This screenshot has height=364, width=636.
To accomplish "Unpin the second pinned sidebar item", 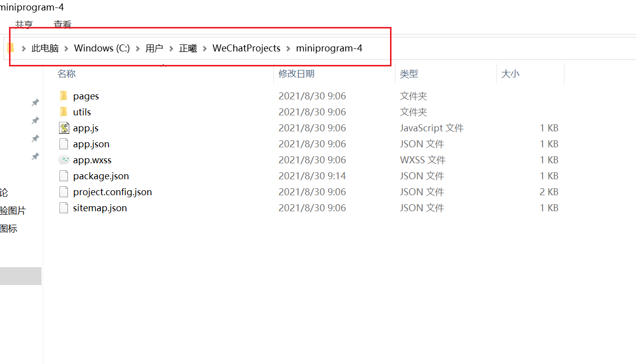I will [35, 120].
